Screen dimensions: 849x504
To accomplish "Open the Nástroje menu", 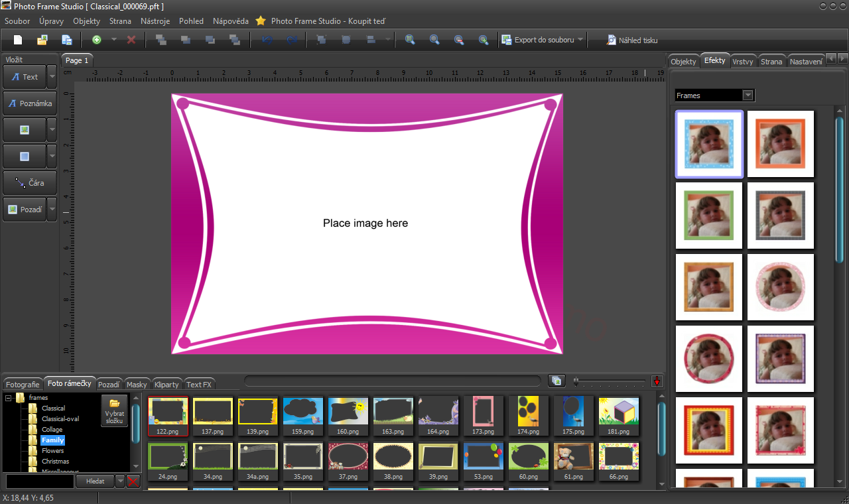I will click(x=155, y=21).
